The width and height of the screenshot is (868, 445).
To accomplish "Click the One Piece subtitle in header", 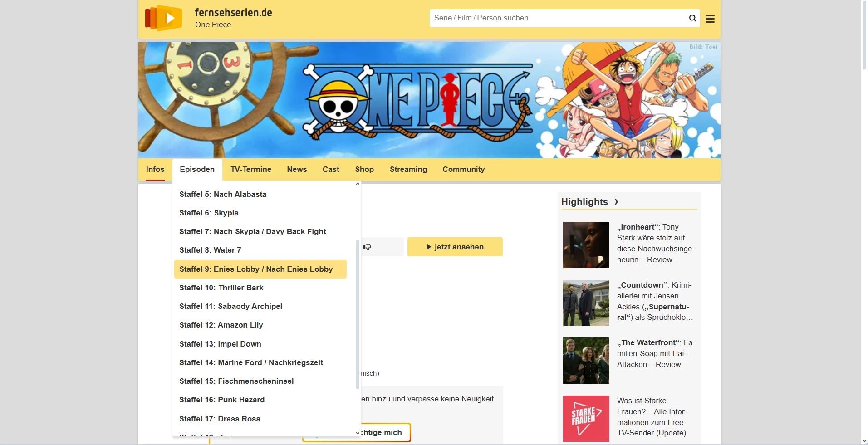I will coord(213,24).
